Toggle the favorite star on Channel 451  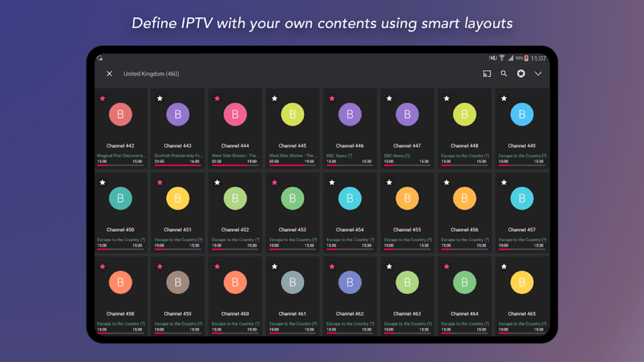(x=160, y=182)
